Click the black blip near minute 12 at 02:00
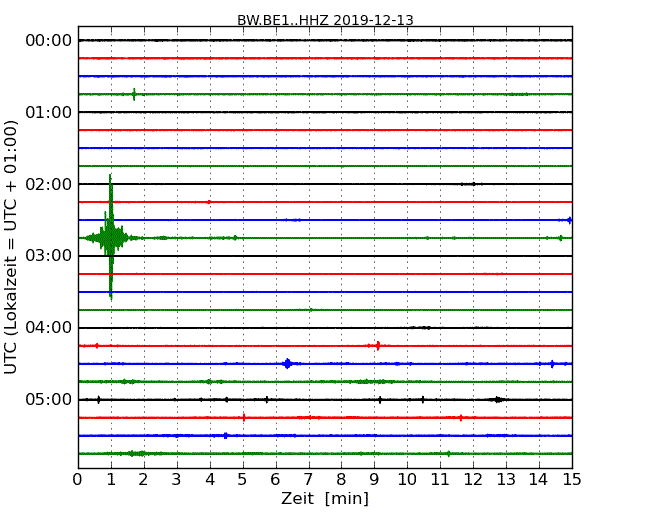The height and width of the screenshot is (520, 650). point(472,184)
